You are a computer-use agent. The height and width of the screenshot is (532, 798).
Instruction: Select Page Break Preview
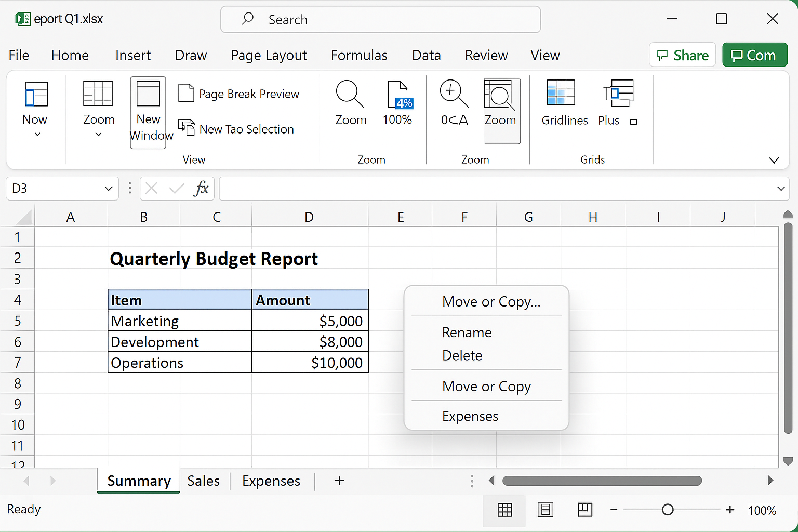[x=239, y=94]
